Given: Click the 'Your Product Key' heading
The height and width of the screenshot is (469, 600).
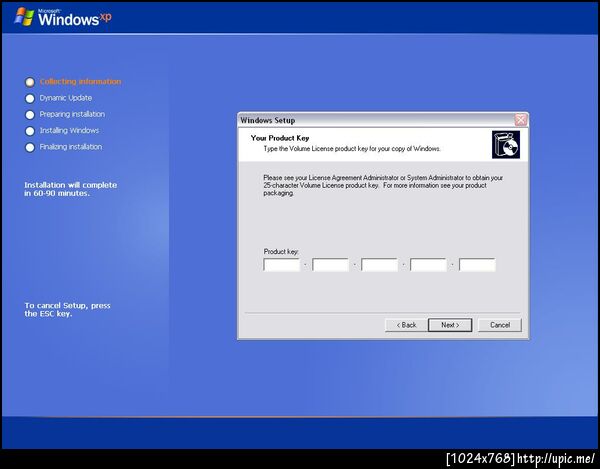Looking at the screenshot, I should [280, 138].
